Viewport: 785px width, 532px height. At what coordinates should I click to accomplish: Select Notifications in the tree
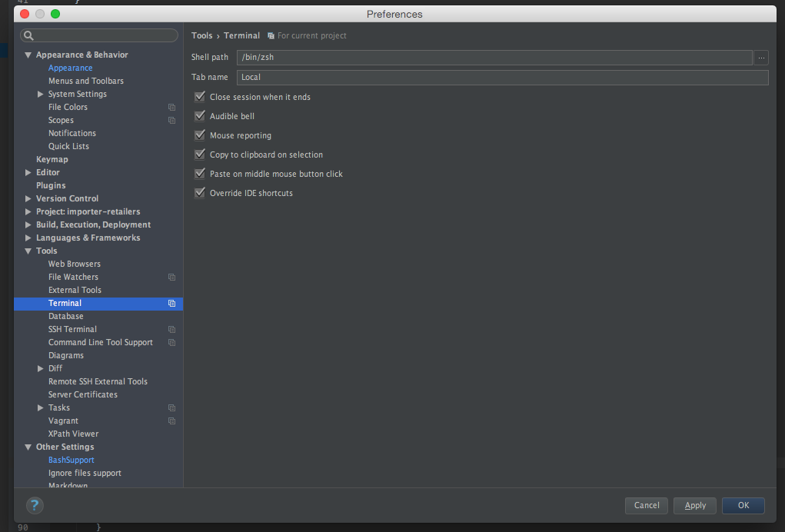(x=72, y=133)
